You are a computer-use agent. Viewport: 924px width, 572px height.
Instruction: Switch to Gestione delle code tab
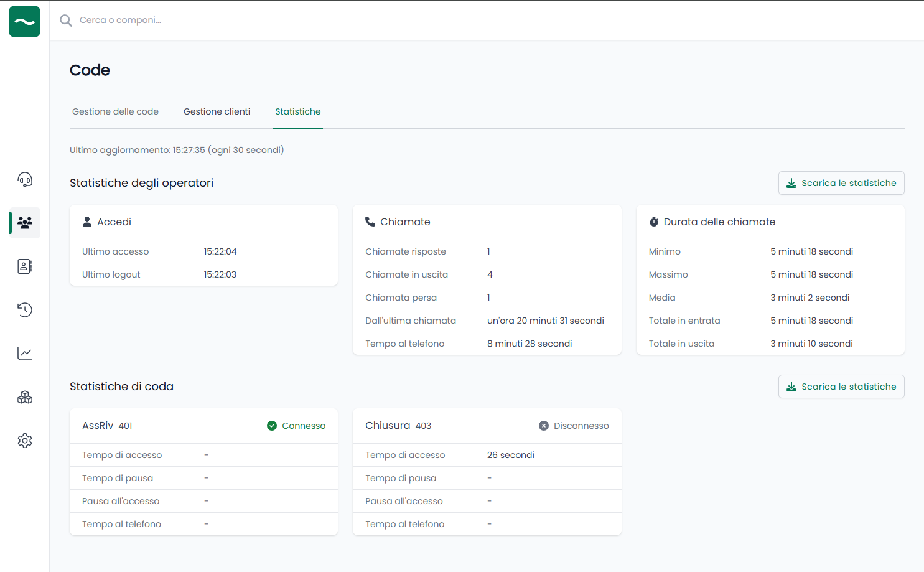click(115, 111)
